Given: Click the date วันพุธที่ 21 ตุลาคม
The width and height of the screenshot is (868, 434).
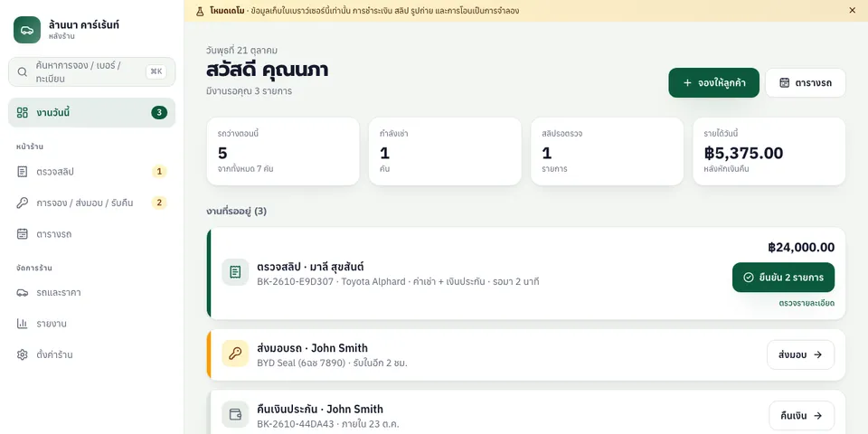Looking at the screenshot, I should click(242, 51).
